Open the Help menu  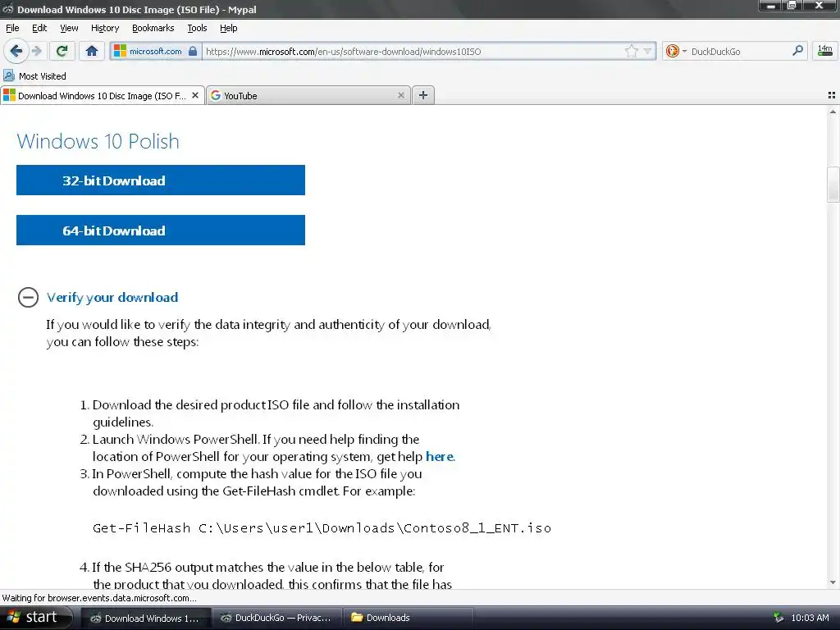pyautogui.click(x=228, y=28)
